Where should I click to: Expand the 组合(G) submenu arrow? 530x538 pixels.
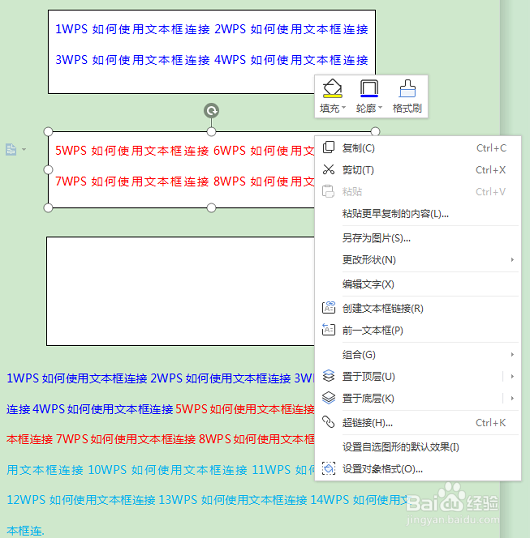coord(512,354)
